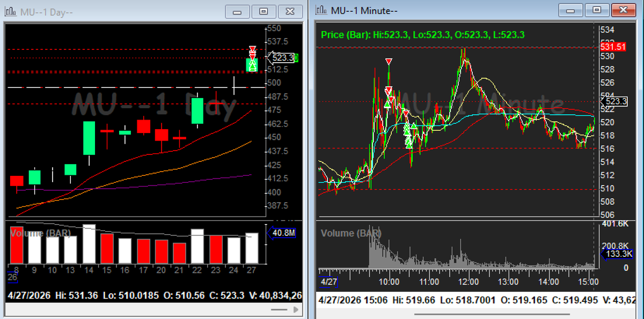Screen dimensions: 644x319
Task: Click the 523.3 price label on minute chart axis
Action: [613, 101]
